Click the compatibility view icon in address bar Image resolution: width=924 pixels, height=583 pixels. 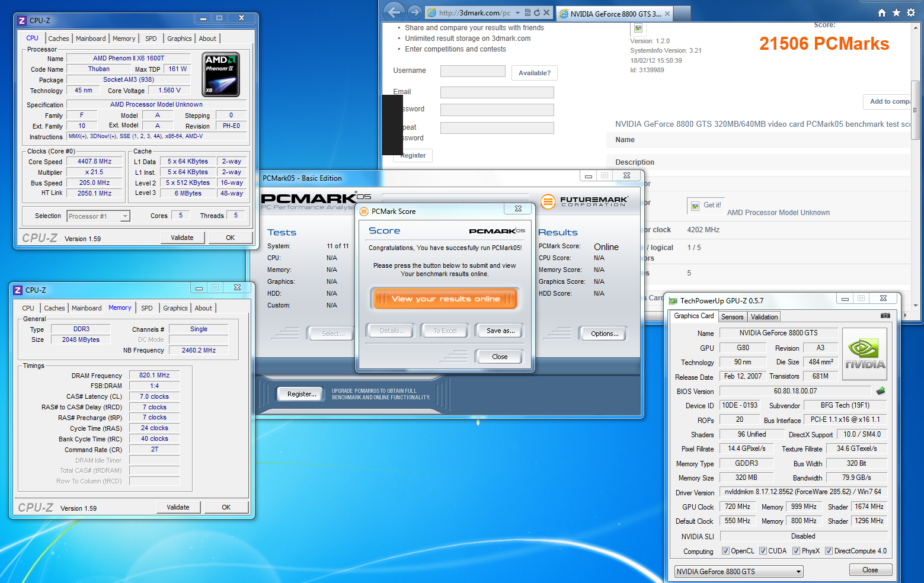pyautogui.click(x=527, y=12)
